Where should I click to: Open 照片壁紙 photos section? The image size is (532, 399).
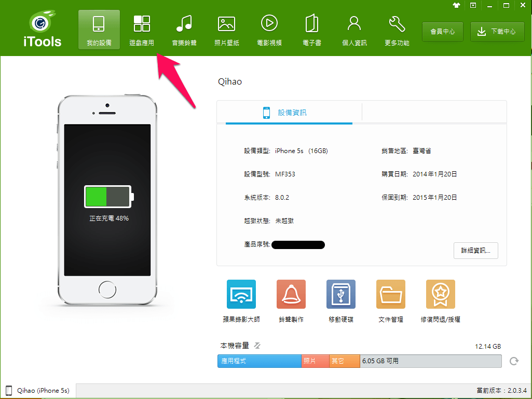click(227, 30)
